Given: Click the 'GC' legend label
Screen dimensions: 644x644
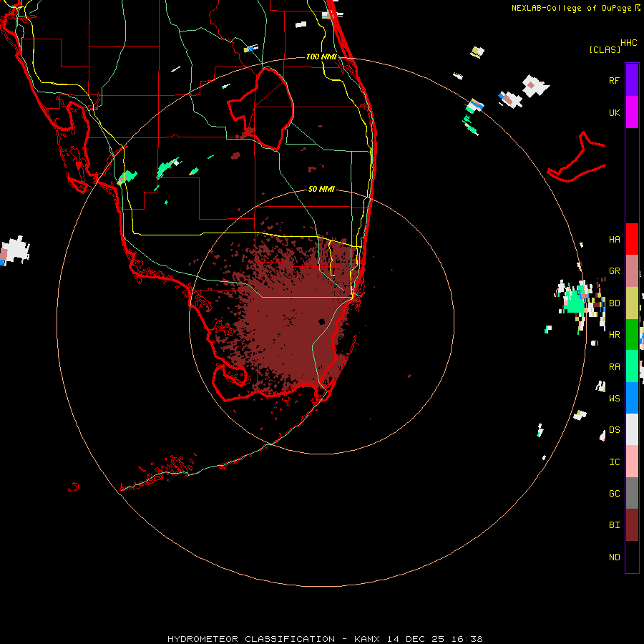Looking at the screenshot, I should 614,494.
